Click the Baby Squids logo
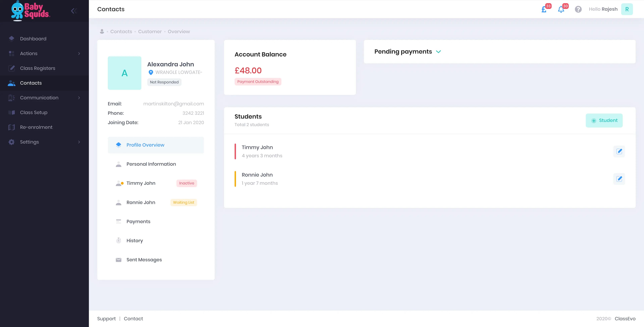 [31, 11]
